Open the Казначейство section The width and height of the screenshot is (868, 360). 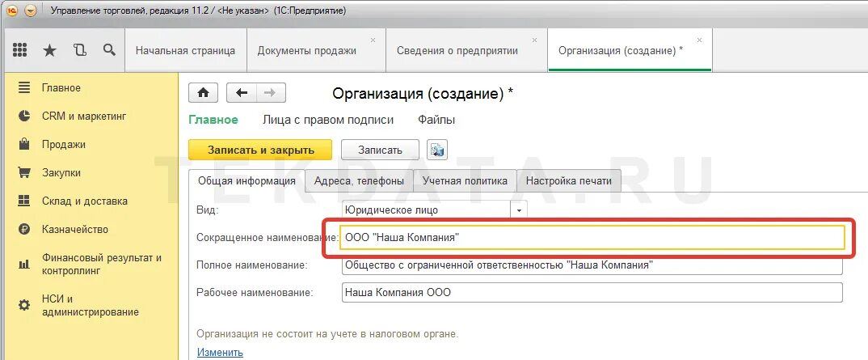tap(74, 229)
